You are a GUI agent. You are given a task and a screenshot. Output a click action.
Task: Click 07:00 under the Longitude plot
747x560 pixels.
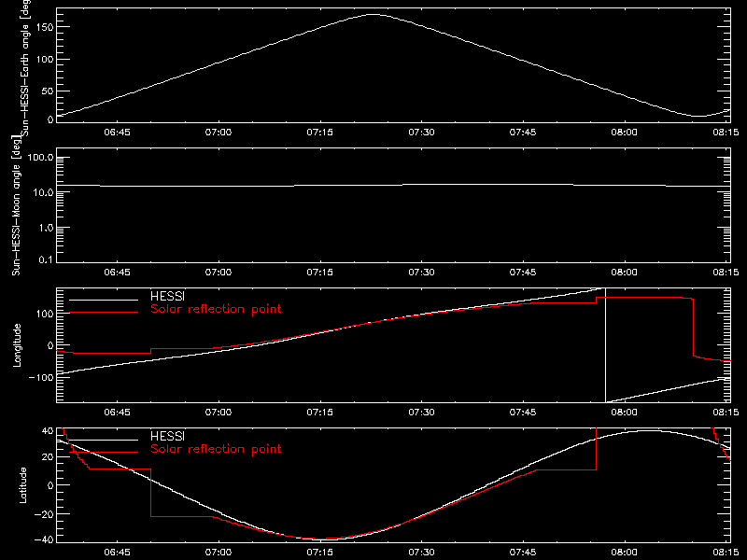click(218, 412)
